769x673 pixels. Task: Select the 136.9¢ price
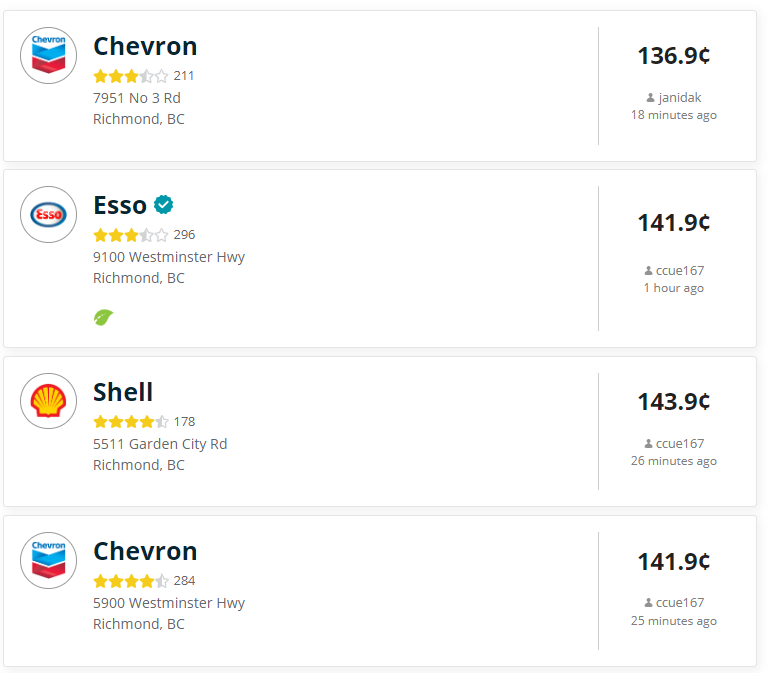point(673,56)
